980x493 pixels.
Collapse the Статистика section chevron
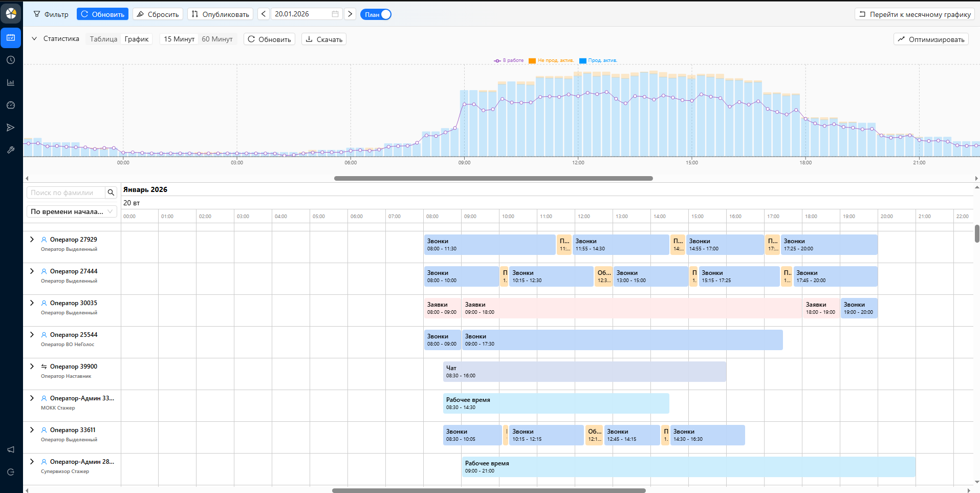pos(34,39)
